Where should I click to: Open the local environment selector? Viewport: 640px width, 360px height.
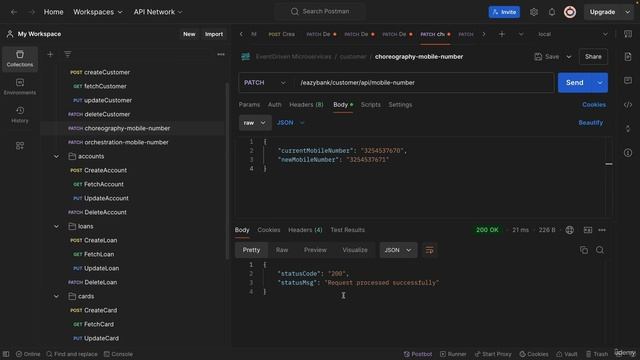click(573, 34)
